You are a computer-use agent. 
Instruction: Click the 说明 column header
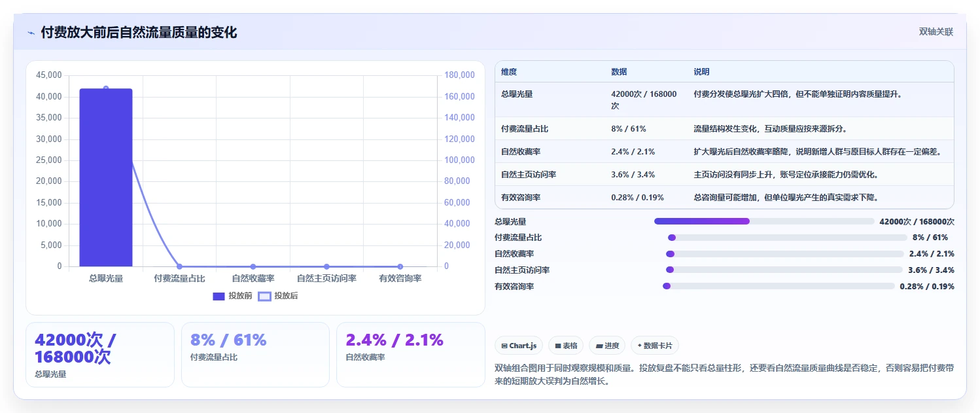pyautogui.click(x=701, y=72)
